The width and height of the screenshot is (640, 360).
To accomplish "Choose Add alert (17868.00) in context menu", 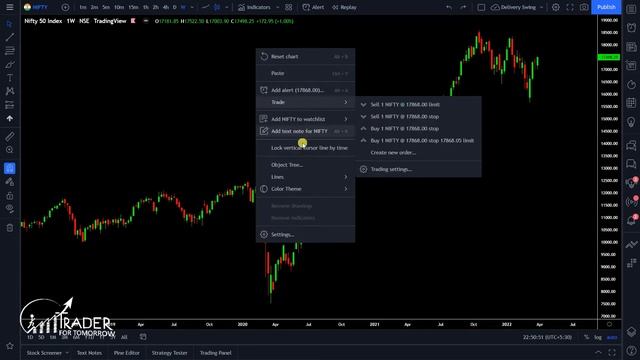I will pos(305,90).
